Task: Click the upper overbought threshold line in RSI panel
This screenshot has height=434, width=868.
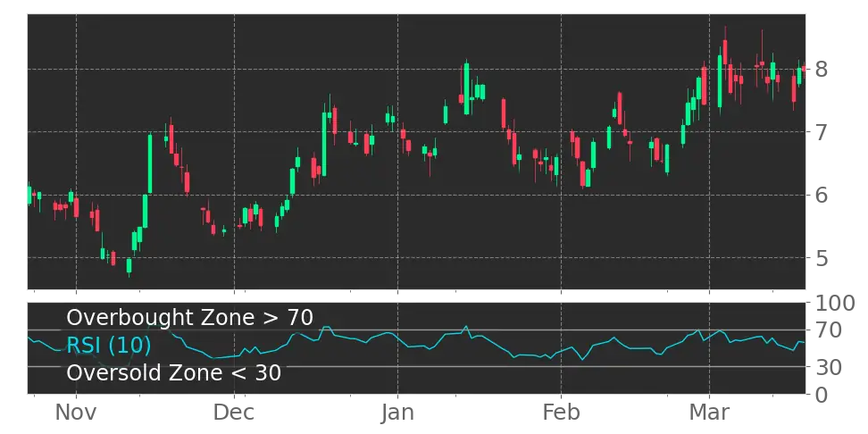Action: click(536, 330)
